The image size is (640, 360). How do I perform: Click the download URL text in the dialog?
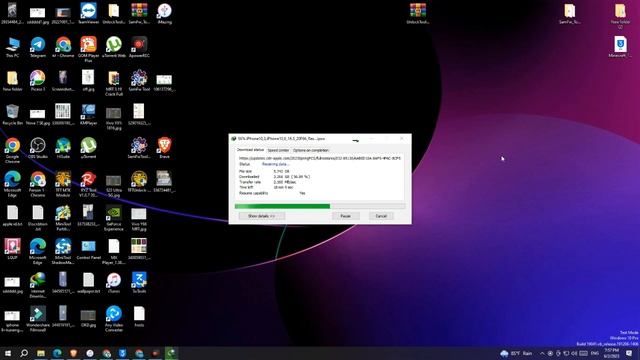[x=320, y=158]
